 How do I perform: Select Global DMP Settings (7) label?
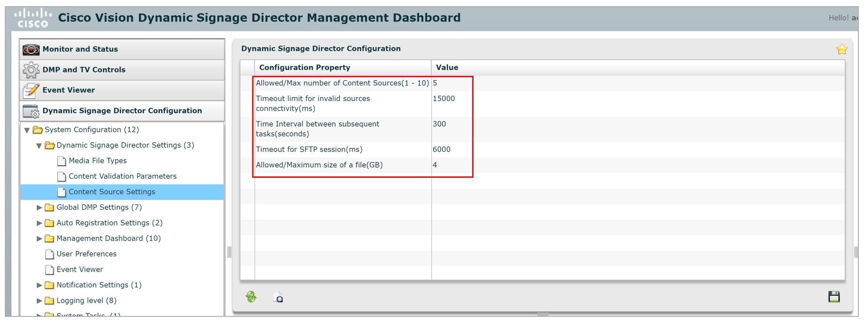pos(99,207)
